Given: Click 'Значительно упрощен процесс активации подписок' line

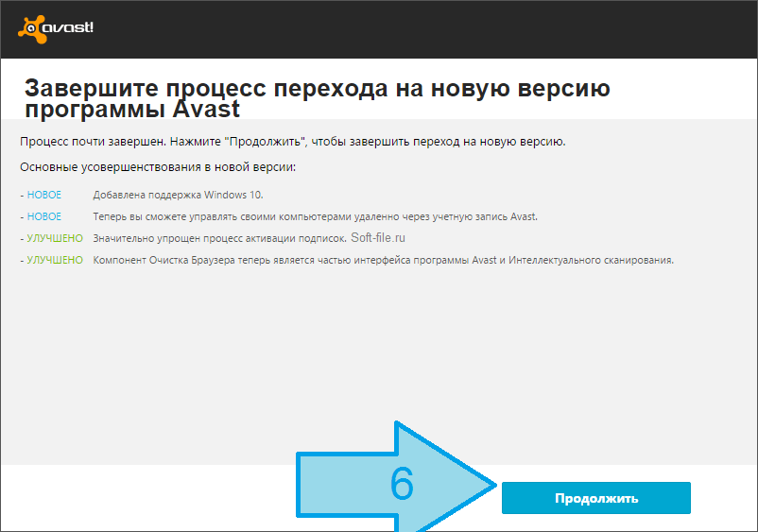Looking at the screenshot, I should click(x=219, y=238).
